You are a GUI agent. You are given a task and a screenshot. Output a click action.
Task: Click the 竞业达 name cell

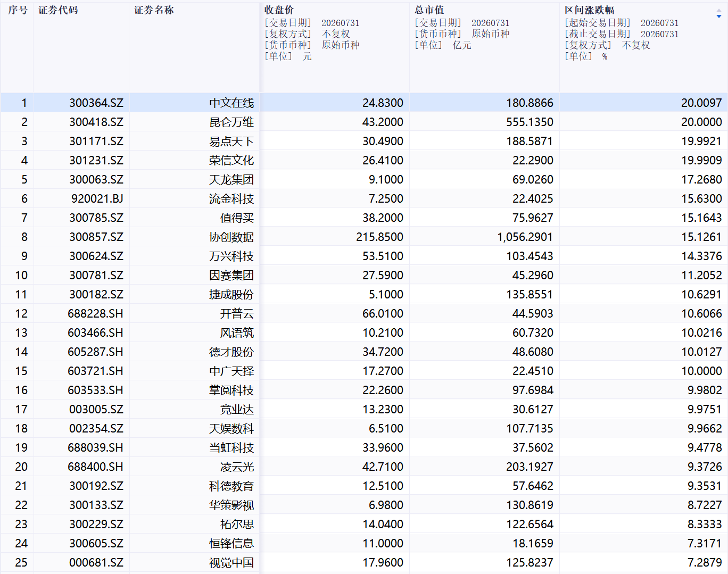pos(237,409)
